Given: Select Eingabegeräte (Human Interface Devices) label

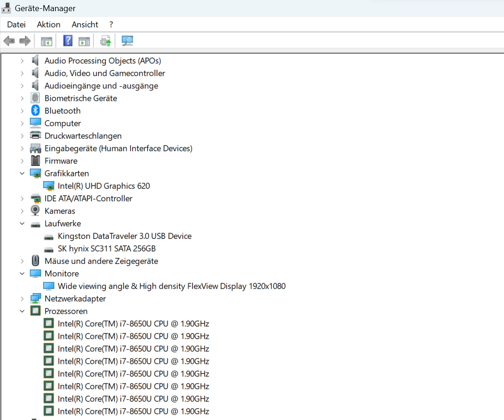Looking at the screenshot, I should 118,148.
